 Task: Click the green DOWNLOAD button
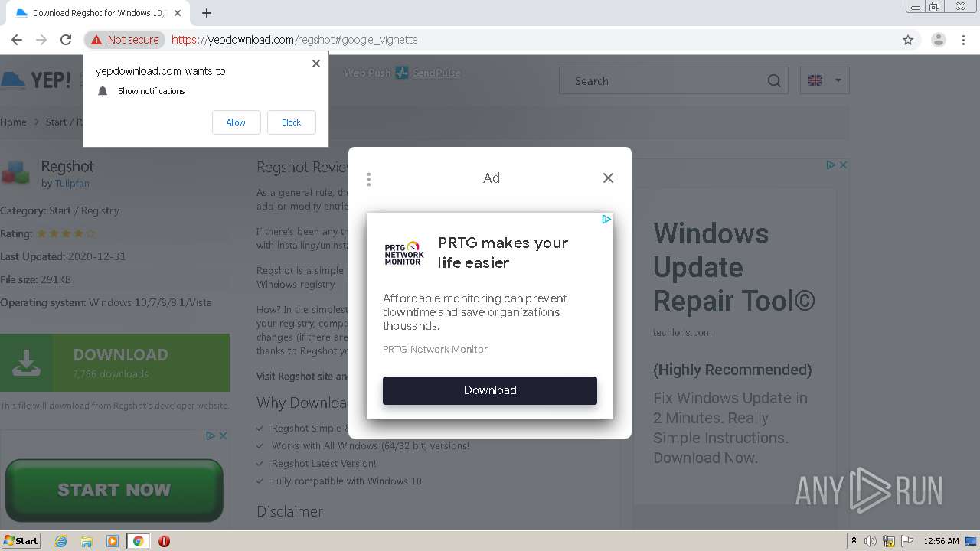coord(115,363)
